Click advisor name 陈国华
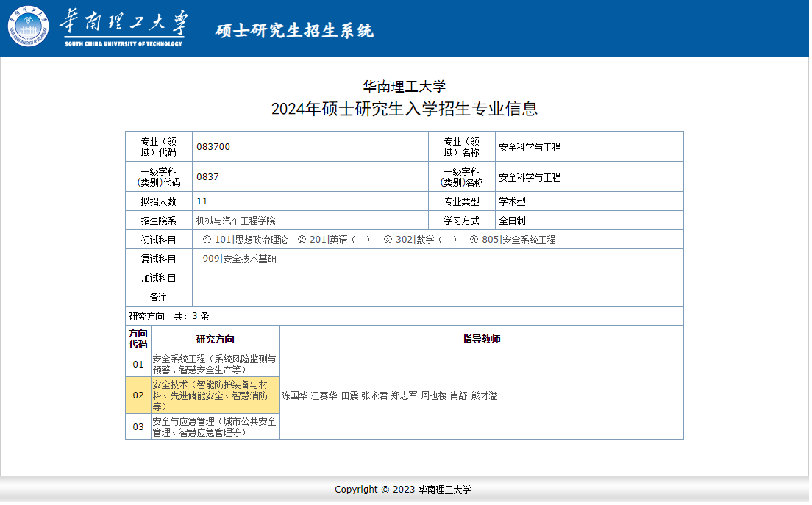This screenshot has height=505, width=812. tap(294, 395)
